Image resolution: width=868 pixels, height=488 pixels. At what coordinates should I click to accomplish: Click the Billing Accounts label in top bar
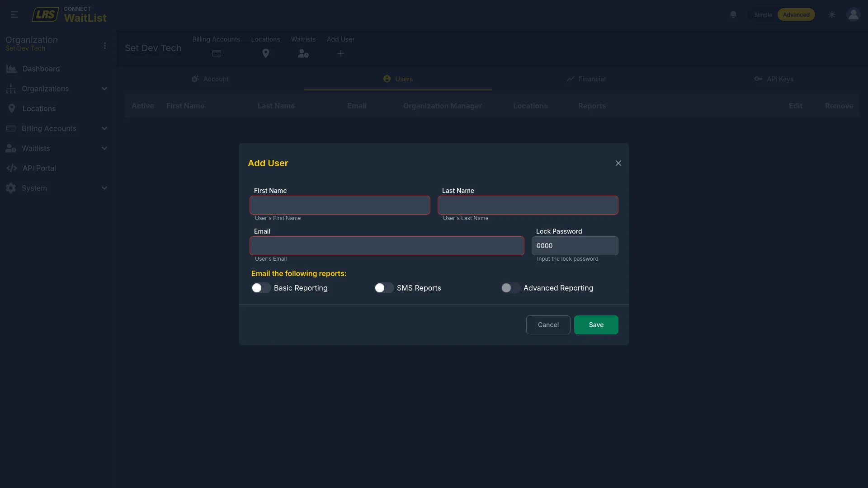tap(216, 39)
